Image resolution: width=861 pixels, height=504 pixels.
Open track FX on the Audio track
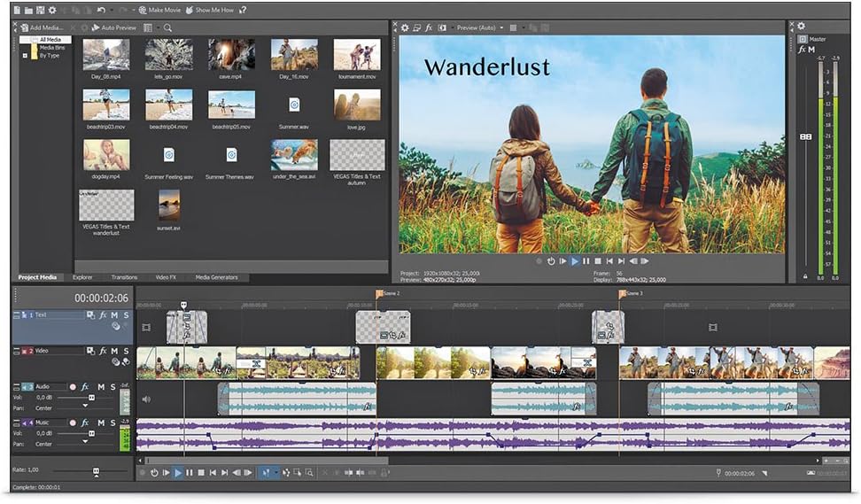(85, 386)
